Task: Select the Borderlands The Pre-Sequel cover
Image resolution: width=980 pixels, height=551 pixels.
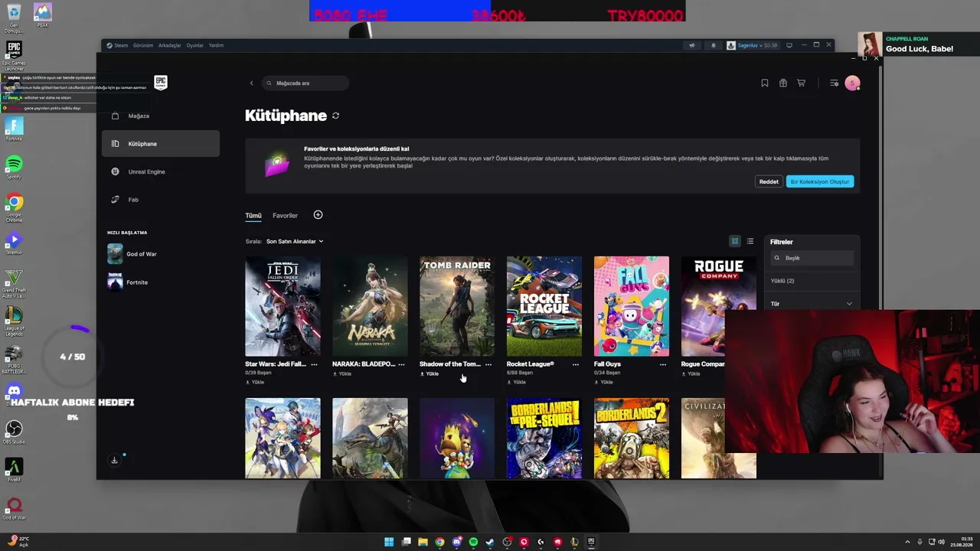Action: (x=544, y=438)
